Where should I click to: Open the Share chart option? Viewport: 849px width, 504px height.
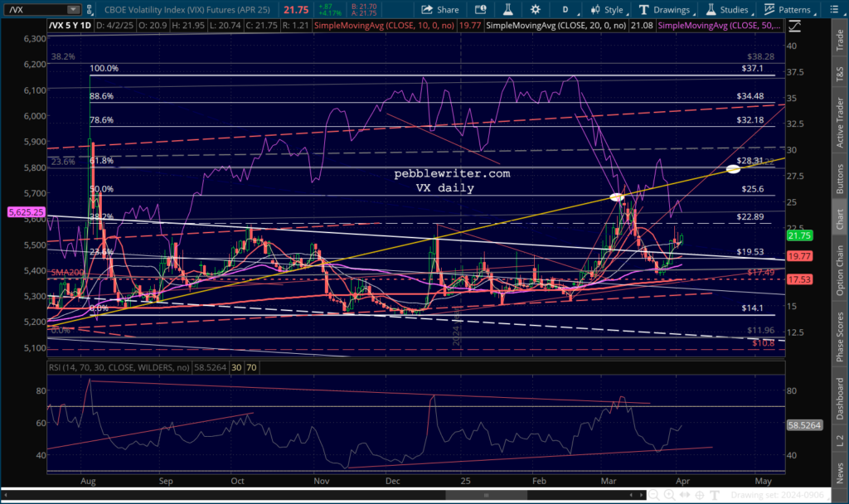pyautogui.click(x=439, y=10)
